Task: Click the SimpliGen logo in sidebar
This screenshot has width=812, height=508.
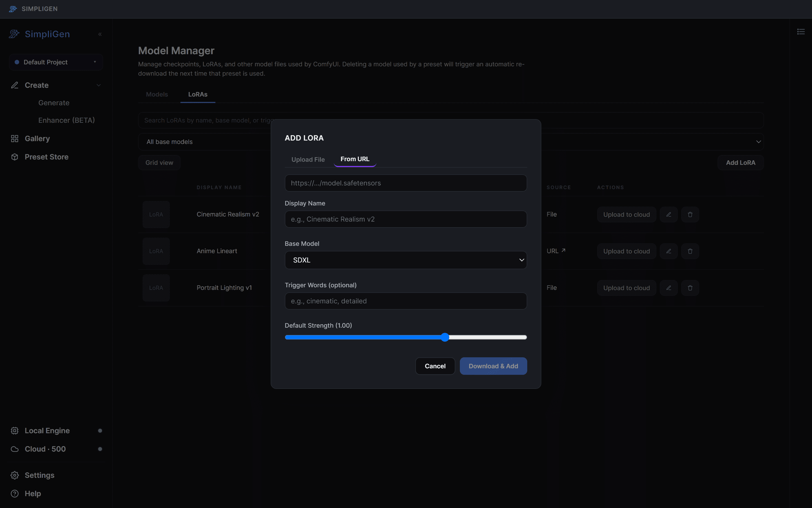Action: pyautogui.click(x=39, y=34)
